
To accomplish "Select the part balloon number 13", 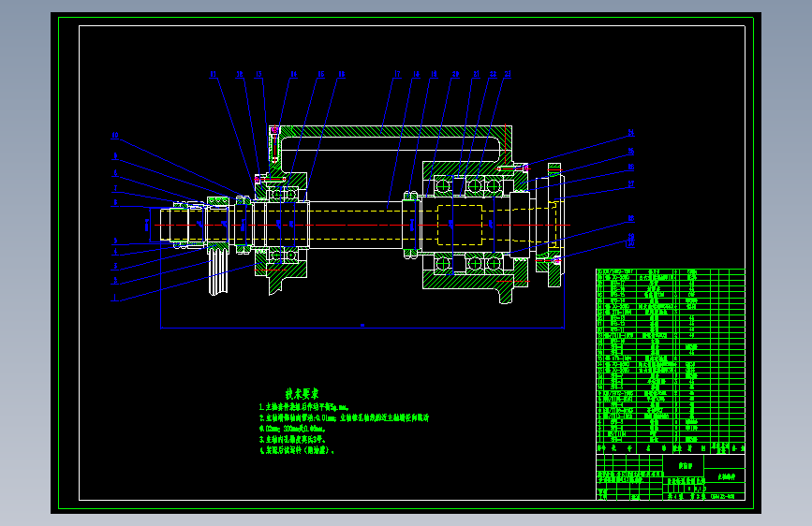I will (x=258, y=74).
